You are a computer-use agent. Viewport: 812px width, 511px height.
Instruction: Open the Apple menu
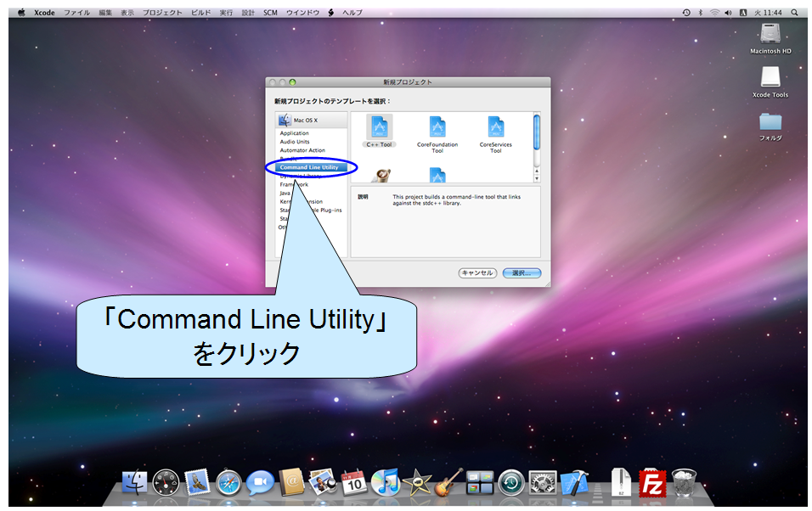[x=21, y=13]
